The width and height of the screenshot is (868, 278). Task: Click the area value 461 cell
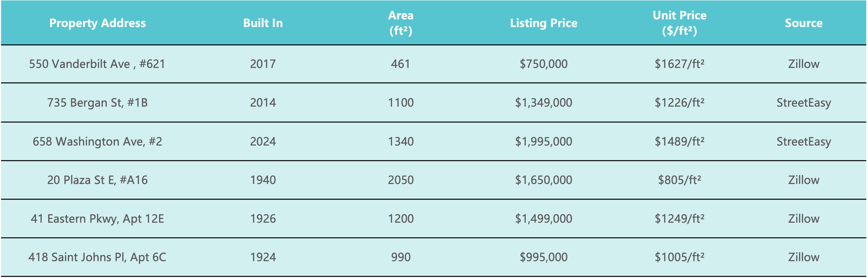point(401,64)
